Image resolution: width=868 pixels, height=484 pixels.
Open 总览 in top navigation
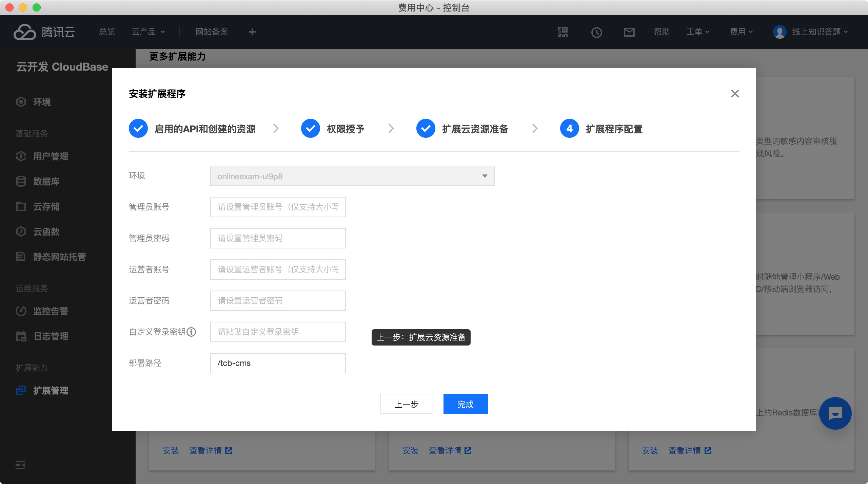pos(107,32)
